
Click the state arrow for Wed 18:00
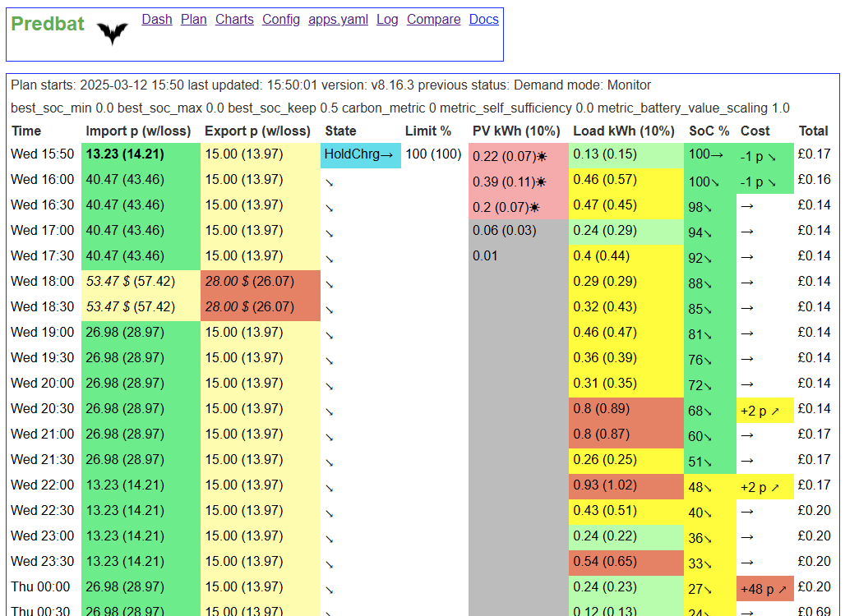[330, 284]
